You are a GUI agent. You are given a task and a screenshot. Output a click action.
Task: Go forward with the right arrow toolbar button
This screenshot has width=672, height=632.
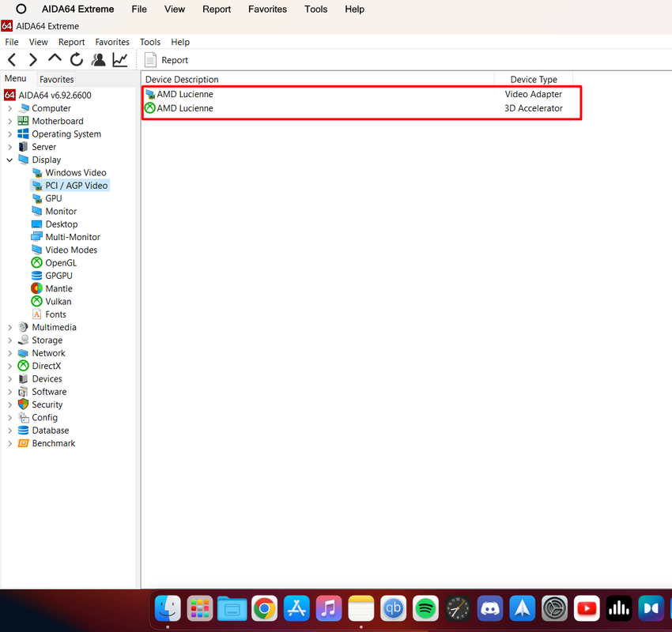point(33,60)
